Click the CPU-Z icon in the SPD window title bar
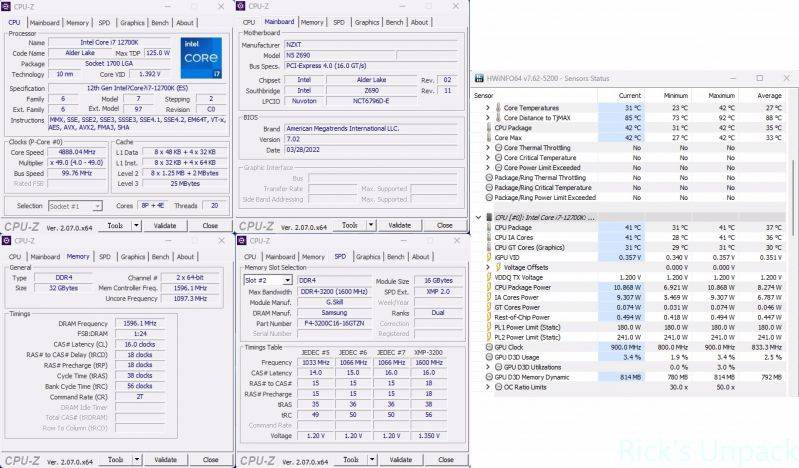This screenshot has width=799, height=468. point(242,241)
